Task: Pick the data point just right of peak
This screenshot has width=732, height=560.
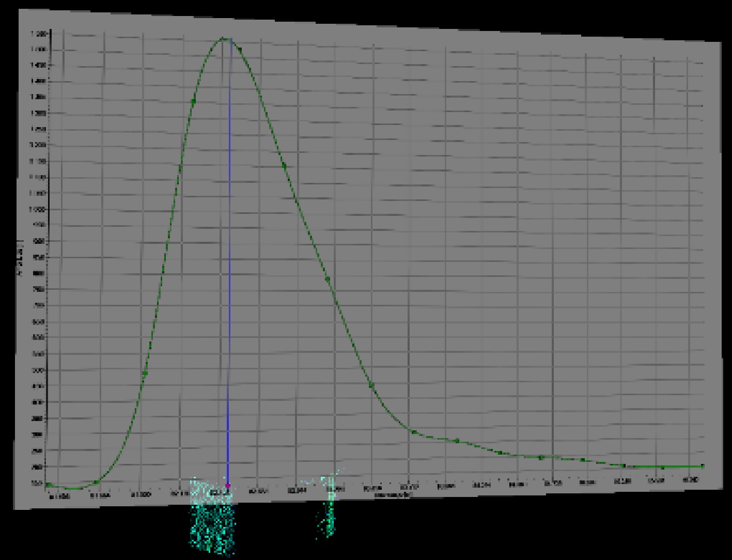Action: [240, 50]
